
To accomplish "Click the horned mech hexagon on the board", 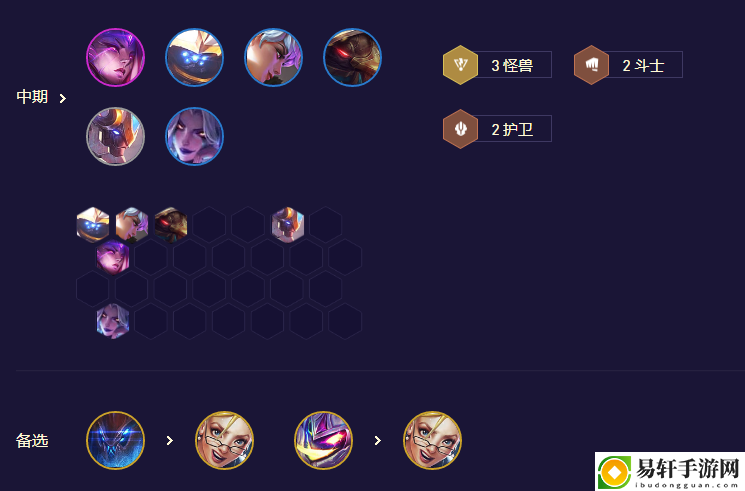I will click(x=287, y=224).
